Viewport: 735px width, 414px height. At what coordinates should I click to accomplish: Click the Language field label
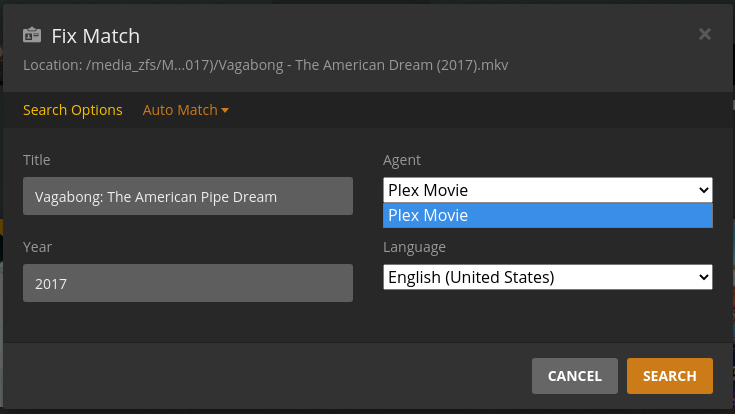[x=414, y=247]
